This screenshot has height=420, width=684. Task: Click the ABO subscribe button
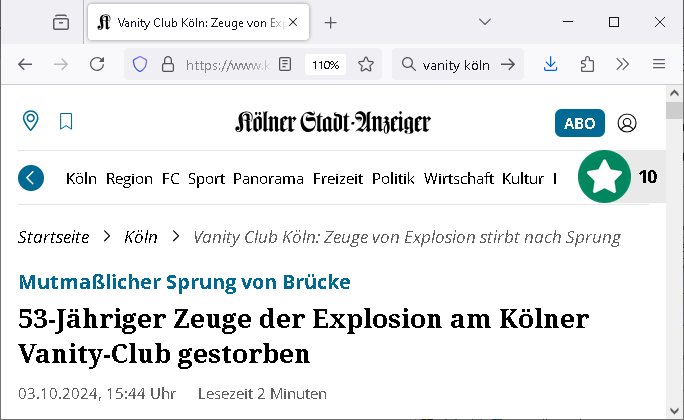point(580,123)
